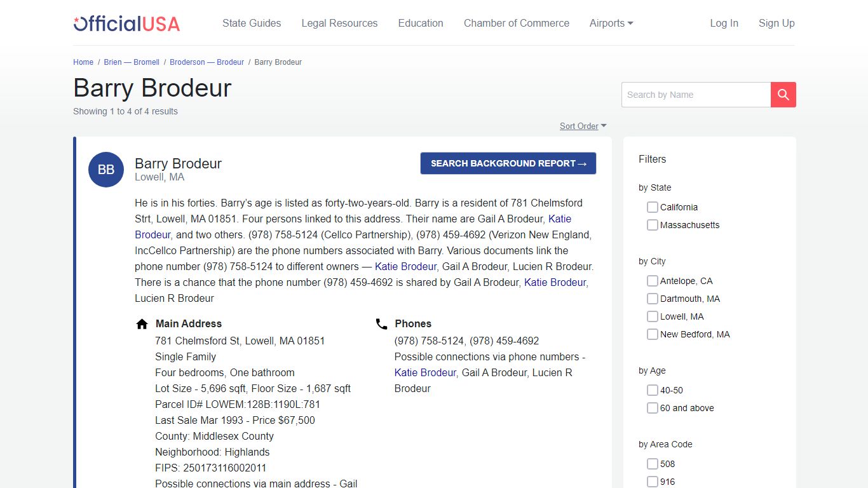Click Parcel ID# LOWEM:128B:1190L:781 text

tap(238, 404)
